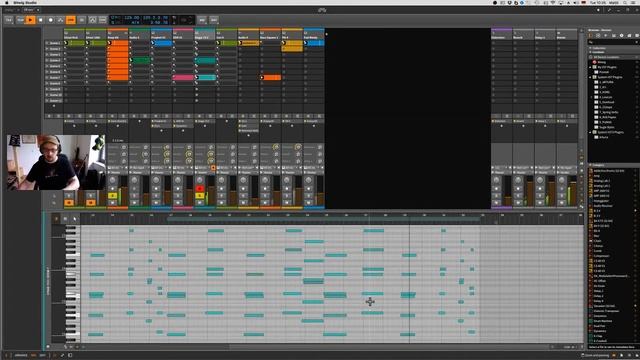The image size is (640, 360).
Task: Click the first icon in the browser panel toolbar
Action: (x=590, y=36)
